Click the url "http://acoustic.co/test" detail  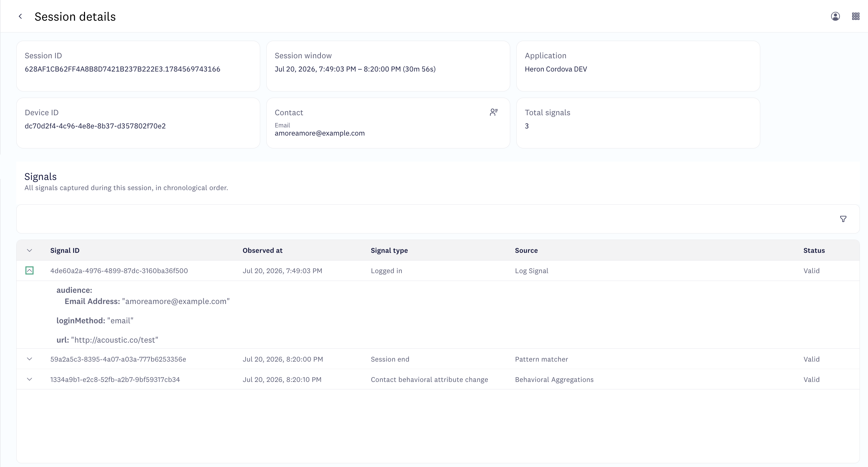pyautogui.click(x=107, y=340)
